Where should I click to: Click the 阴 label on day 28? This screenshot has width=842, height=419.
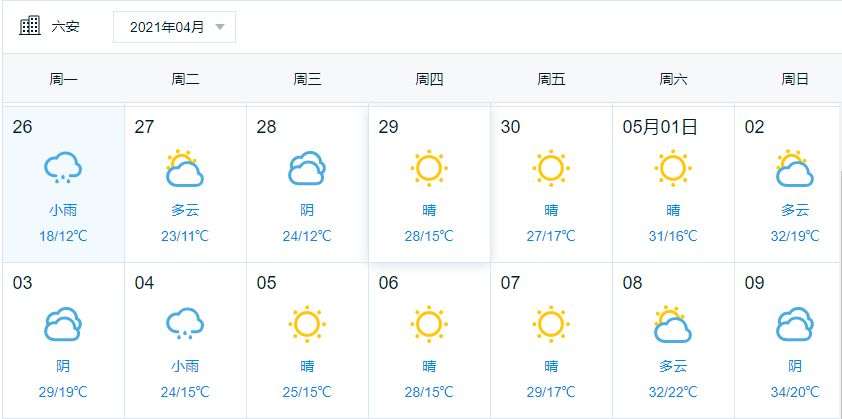coord(307,211)
